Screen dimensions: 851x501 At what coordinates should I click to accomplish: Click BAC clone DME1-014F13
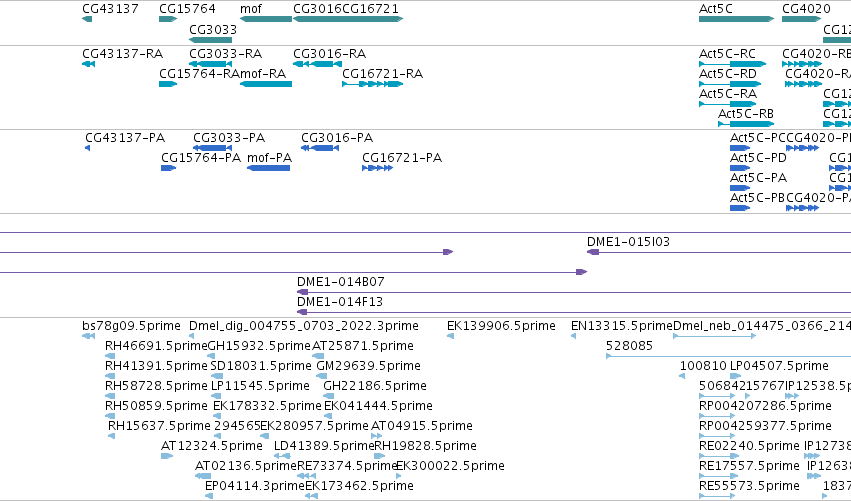pos(574,313)
